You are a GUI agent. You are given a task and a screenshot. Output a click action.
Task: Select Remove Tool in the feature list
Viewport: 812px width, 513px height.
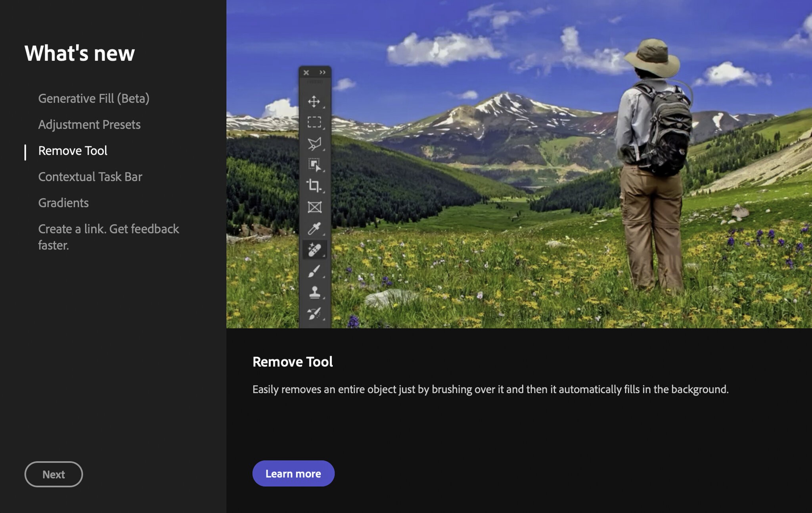click(x=73, y=151)
